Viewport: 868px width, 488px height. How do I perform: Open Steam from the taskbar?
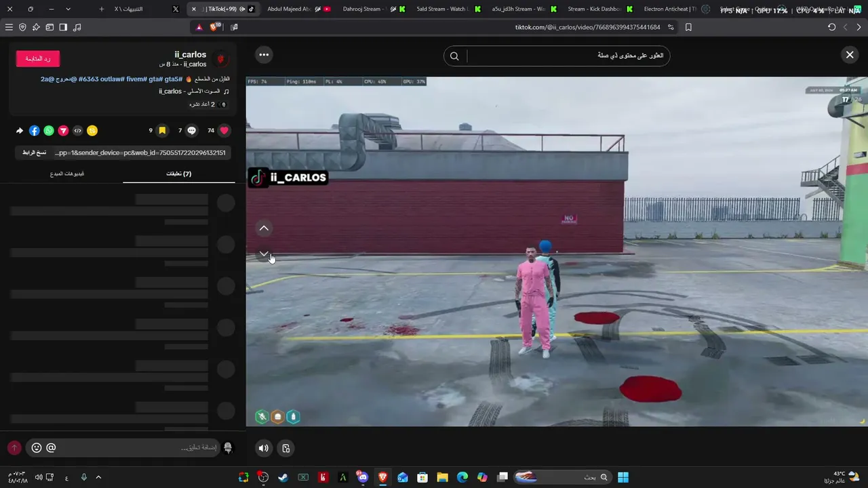point(283,477)
